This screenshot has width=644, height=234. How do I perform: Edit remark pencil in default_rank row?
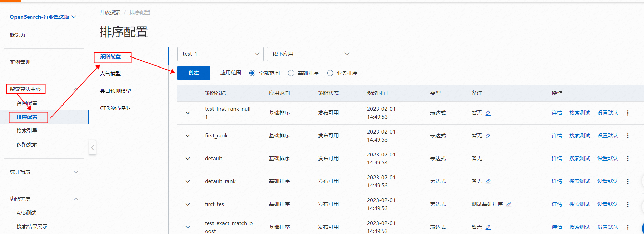488,181
